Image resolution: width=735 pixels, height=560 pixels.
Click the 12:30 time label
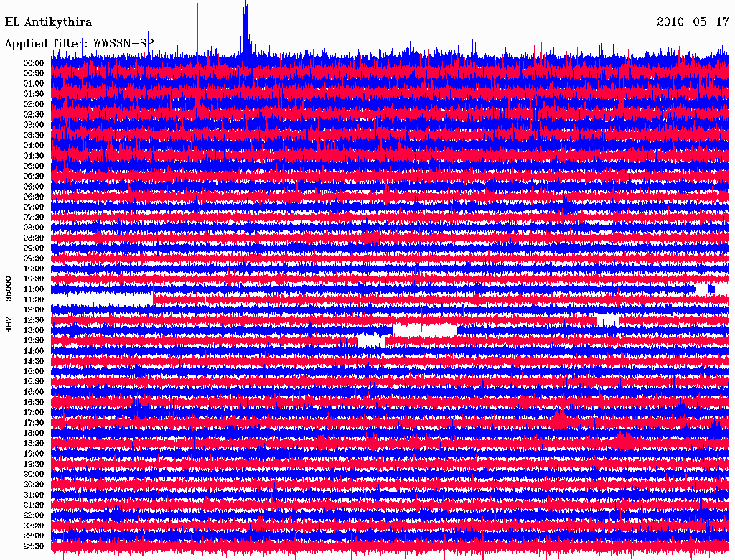[34, 320]
